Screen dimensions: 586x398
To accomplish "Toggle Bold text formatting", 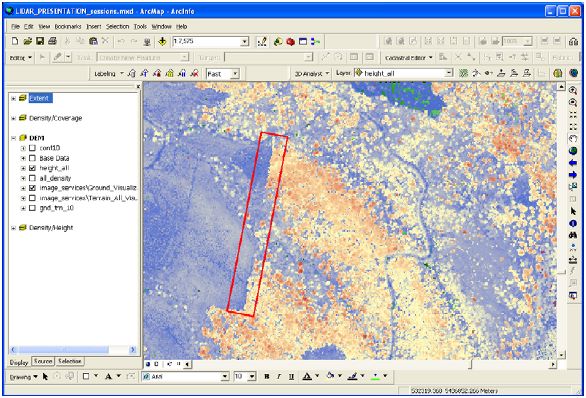I will 266,376.
